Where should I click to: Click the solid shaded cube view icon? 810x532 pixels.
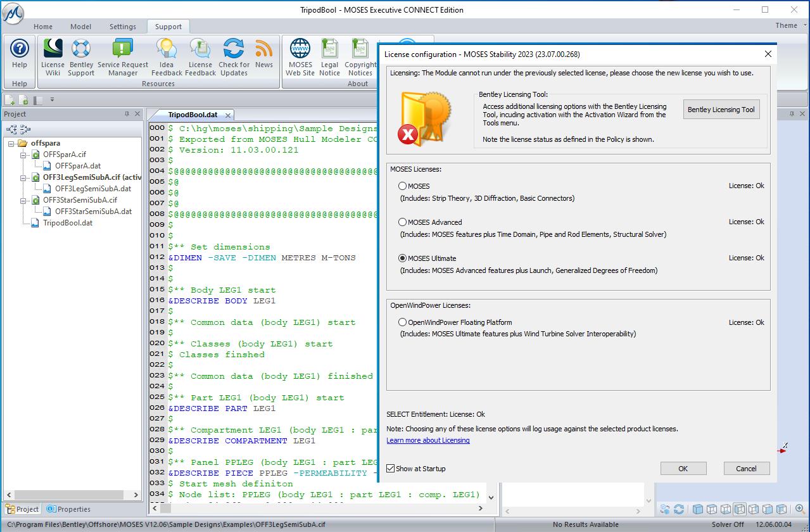697,509
